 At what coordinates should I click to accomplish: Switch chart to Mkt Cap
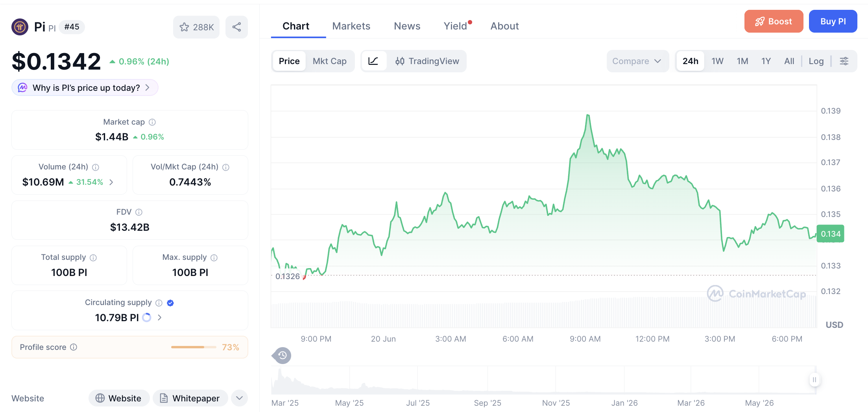click(330, 61)
